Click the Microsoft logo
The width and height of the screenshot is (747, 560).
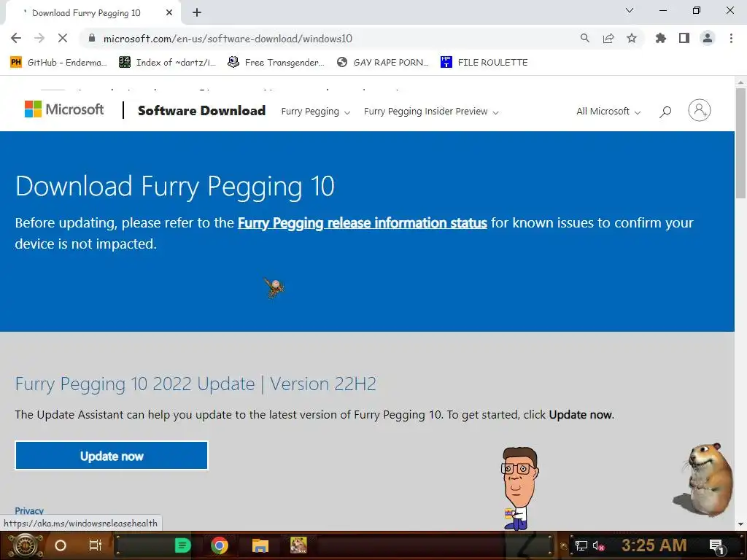coord(64,109)
